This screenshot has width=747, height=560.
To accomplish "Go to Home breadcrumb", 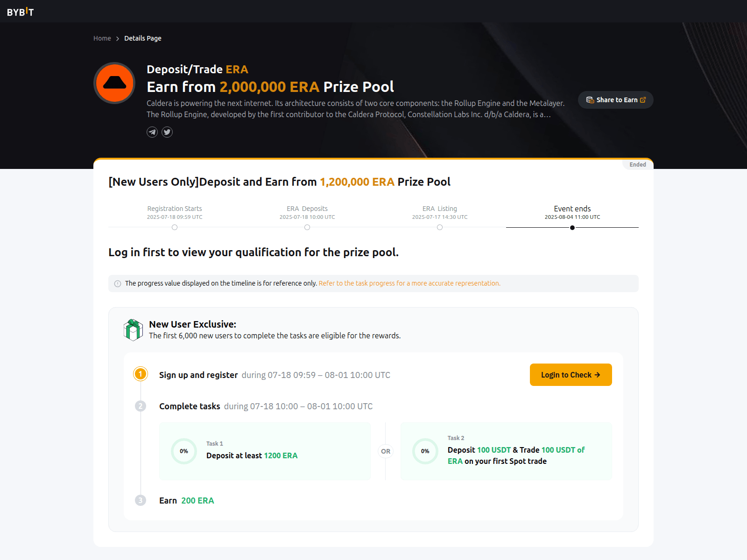I will pos(102,38).
